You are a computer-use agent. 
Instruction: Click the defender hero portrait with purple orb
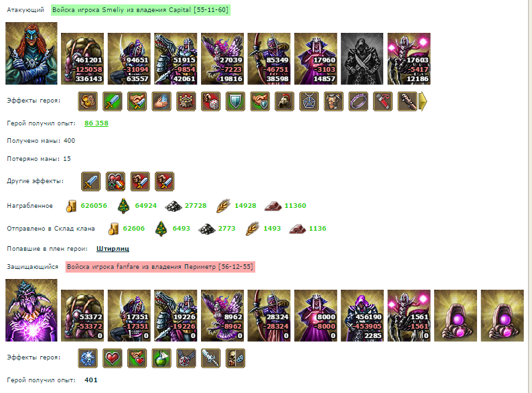click(31, 310)
